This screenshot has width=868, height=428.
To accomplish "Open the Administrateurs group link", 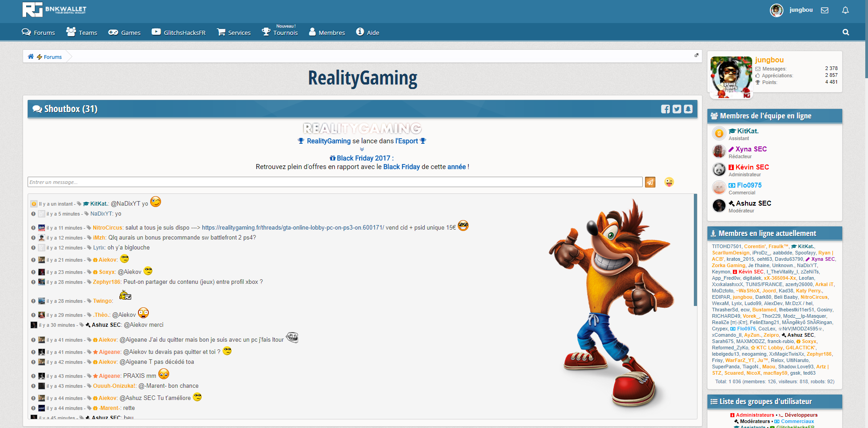I will (755, 415).
